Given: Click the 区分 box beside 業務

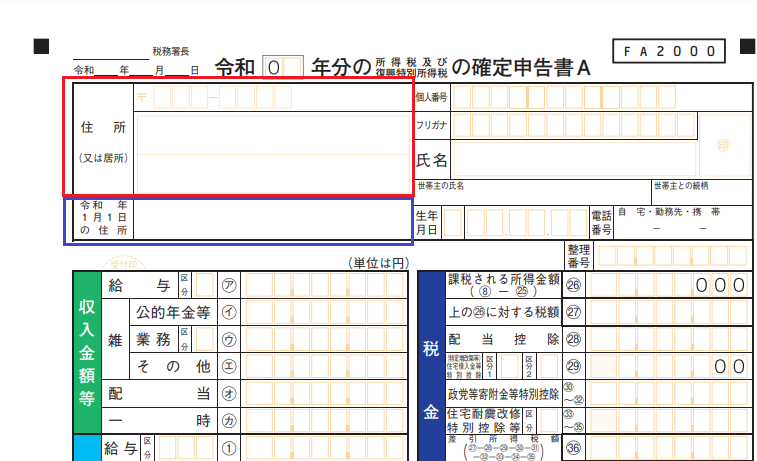Looking at the screenshot, I should click(204, 339).
